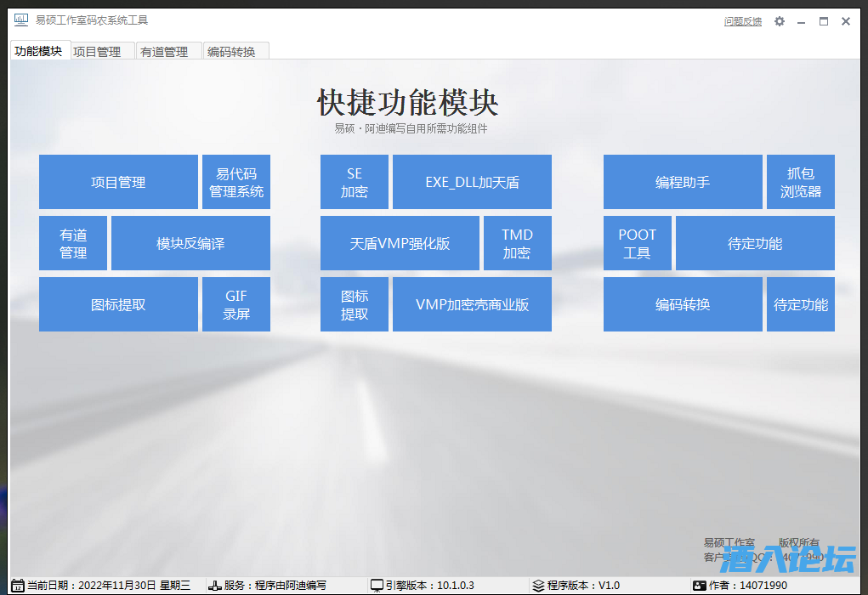Select the 功能模块 tab
Viewport: 868px width, 595px height.
(x=38, y=51)
